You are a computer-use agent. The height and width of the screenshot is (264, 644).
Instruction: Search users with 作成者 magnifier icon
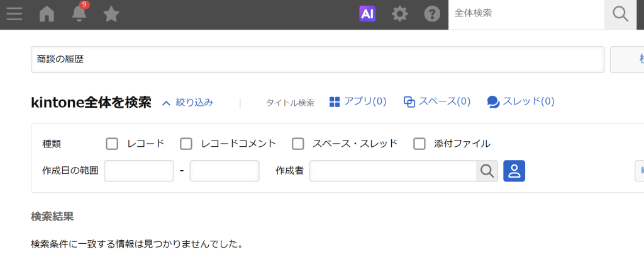(487, 171)
